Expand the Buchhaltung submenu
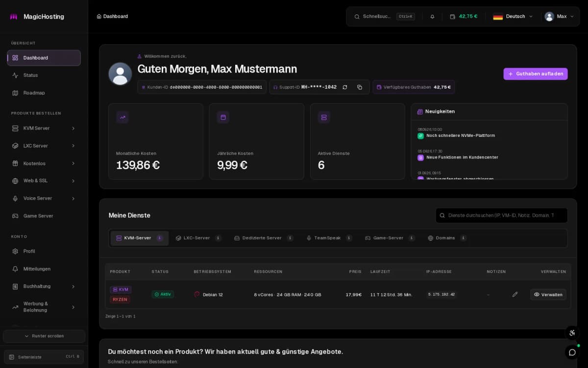 (73, 287)
